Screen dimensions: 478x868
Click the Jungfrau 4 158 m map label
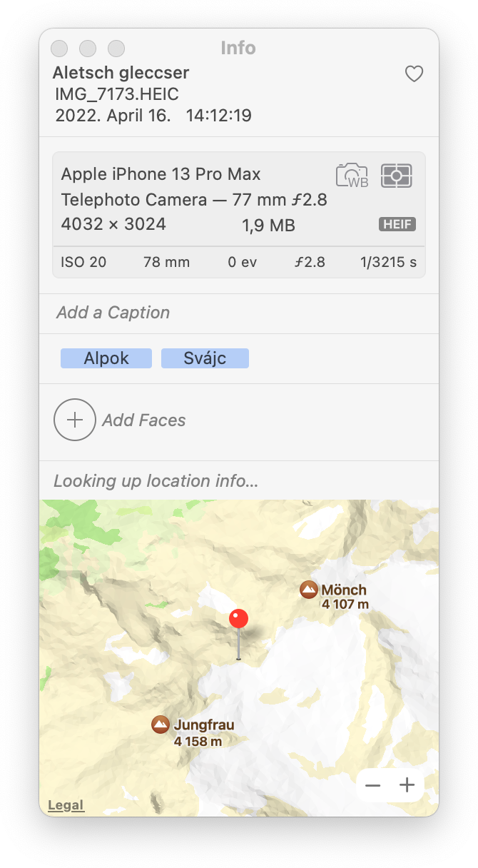pos(203,732)
